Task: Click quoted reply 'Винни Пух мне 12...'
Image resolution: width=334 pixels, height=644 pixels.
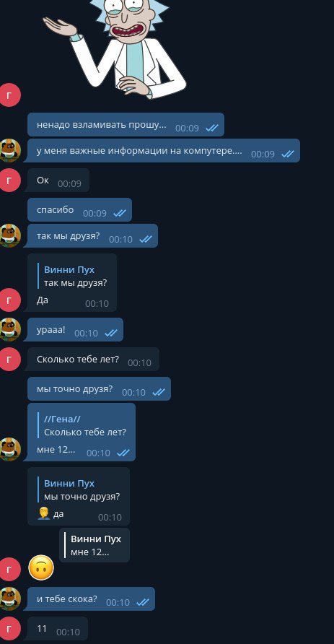Action: [x=95, y=545]
